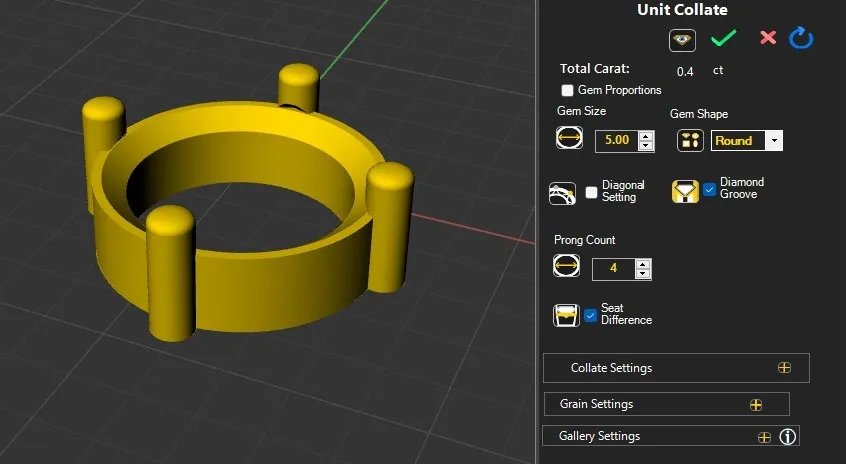Enable the Gem Proportions checkbox
Screen dimensions: 846x464
pos(568,91)
